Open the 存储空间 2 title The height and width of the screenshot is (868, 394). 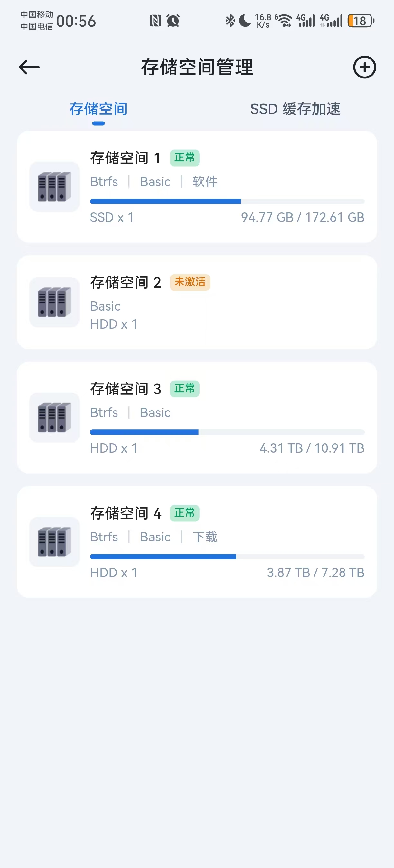(125, 282)
